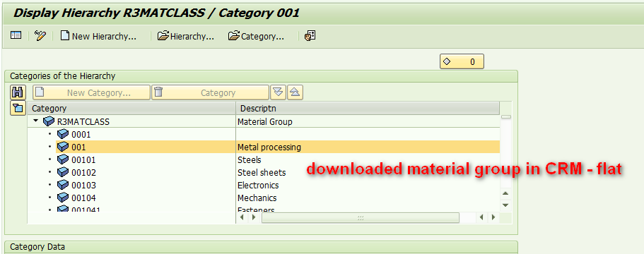Click vertical scrollbar down arrow
The width and height of the screenshot is (644, 254).
pos(505,205)
